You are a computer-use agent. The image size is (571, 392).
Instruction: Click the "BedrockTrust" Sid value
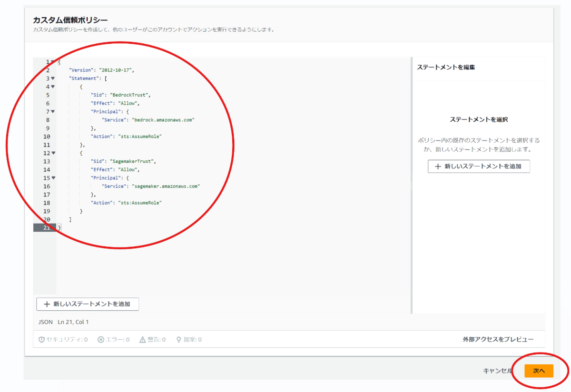(130, 95)
